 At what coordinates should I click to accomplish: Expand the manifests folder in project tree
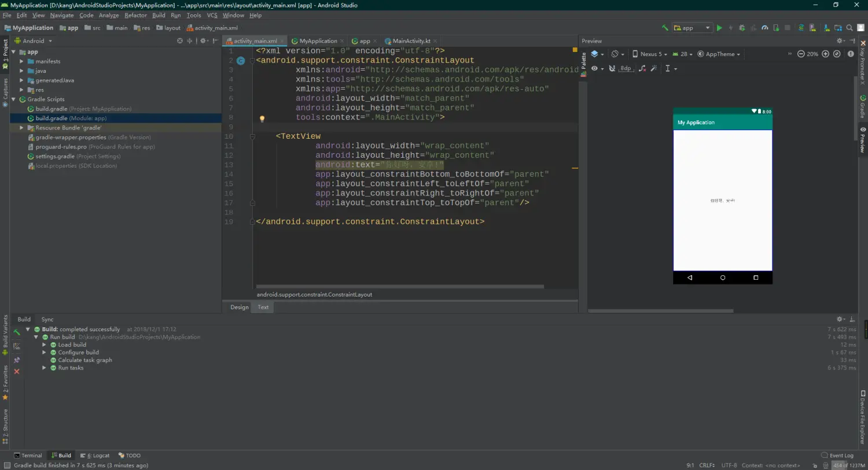point(21,61)
